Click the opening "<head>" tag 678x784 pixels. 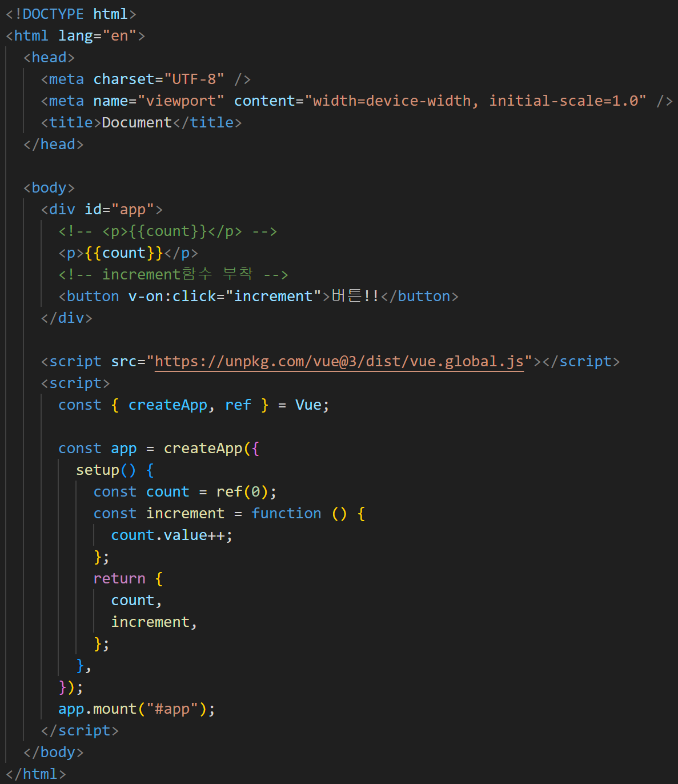pos(49,58)
